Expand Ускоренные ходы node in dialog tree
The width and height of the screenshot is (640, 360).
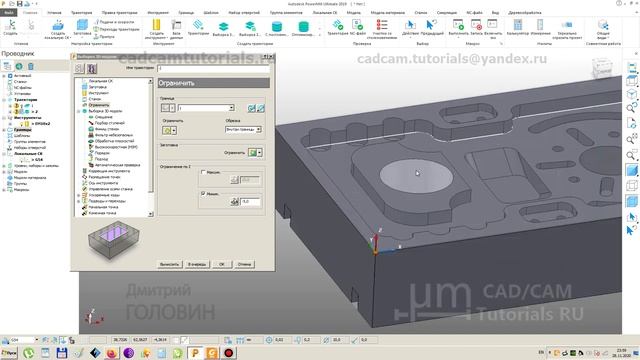click(x=79, y=195)
